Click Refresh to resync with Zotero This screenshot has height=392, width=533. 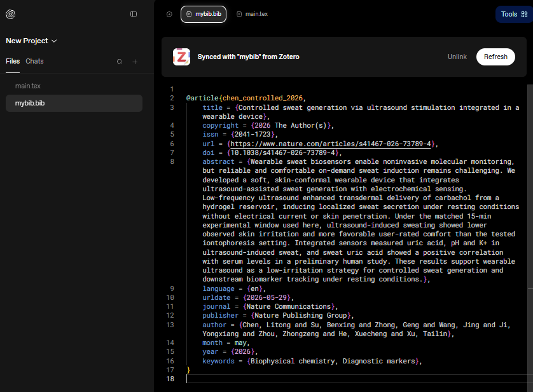[495, 57]
